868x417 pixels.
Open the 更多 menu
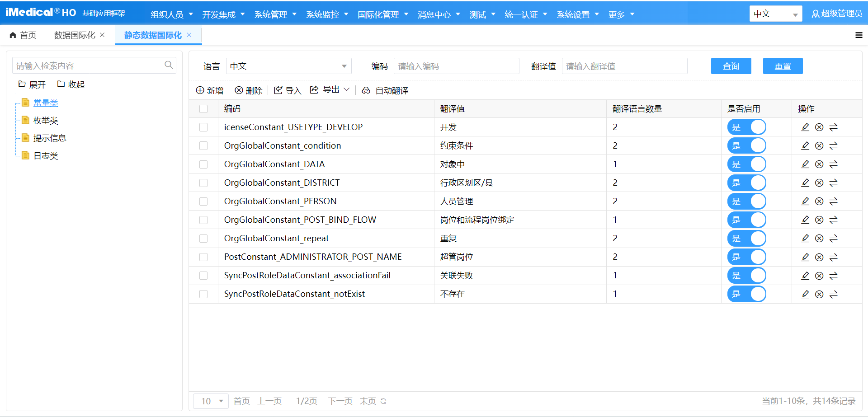621,14
